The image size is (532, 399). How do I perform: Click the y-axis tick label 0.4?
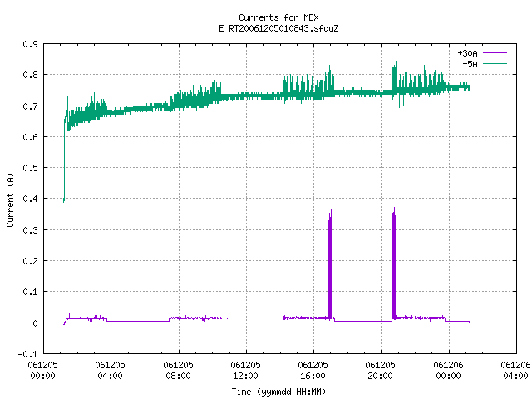click(x=30, y=199)
